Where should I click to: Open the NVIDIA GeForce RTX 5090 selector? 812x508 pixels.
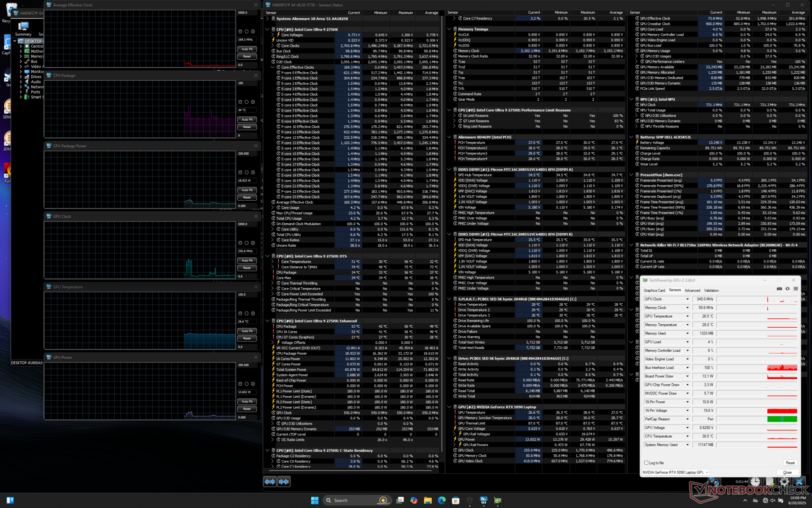coord(675,472)
